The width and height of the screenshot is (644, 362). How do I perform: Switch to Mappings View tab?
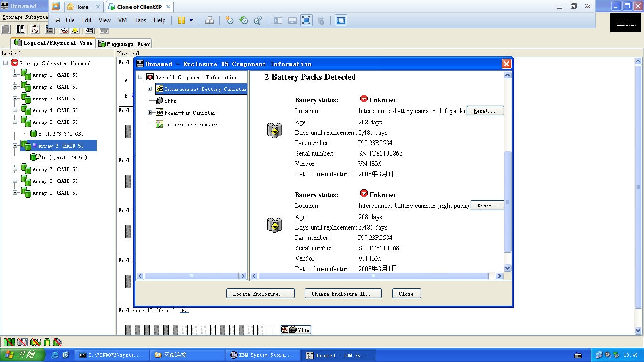tap(124, 43)
